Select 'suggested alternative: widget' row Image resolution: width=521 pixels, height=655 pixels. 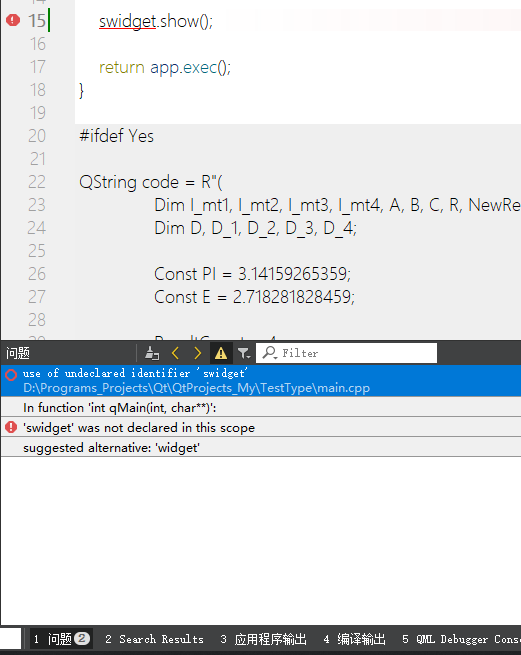click(x=261, y=447)
